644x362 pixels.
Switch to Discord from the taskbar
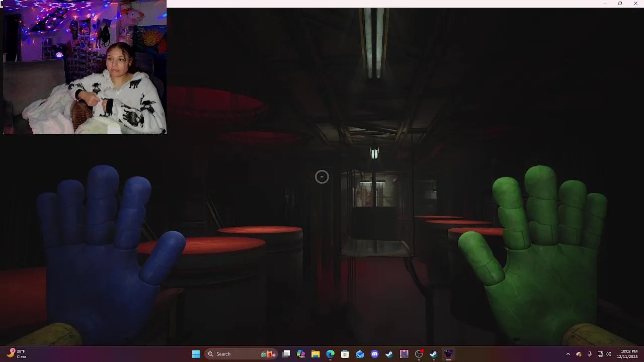click(374, 354)
